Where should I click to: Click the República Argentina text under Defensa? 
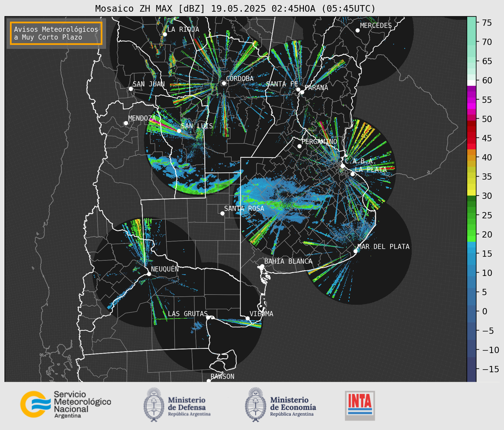(189, 414)
